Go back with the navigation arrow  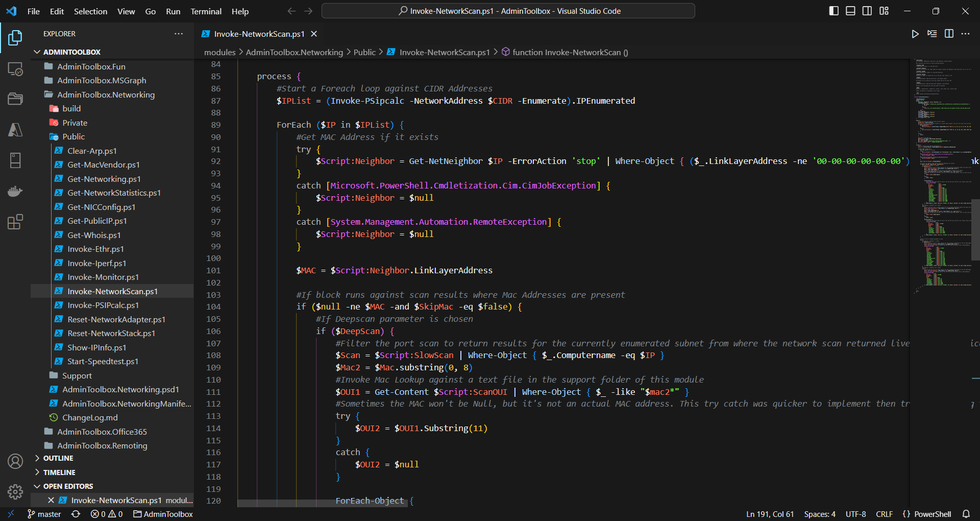(x=291, y=11)
